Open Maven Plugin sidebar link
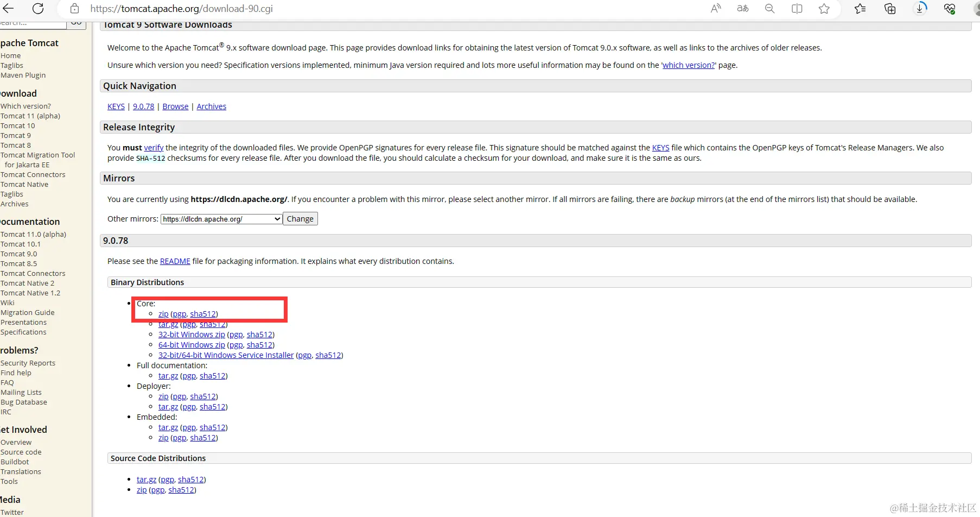The width and height of the screenshot is (980, 517). click(23, 75)
